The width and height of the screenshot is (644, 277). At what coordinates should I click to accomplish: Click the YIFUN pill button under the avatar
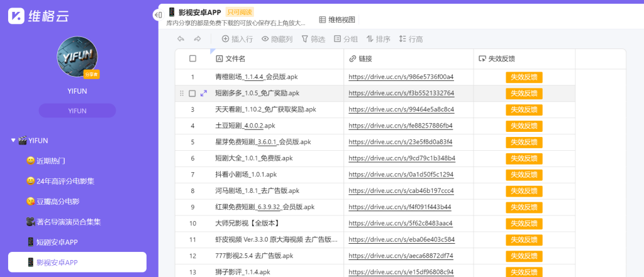[77, 111]
